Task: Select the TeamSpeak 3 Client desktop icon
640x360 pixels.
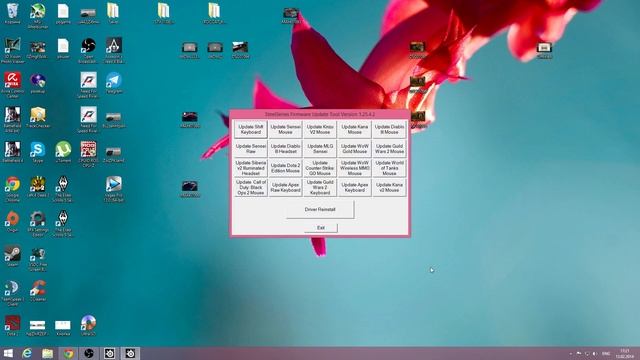Action: coord(12,293)
